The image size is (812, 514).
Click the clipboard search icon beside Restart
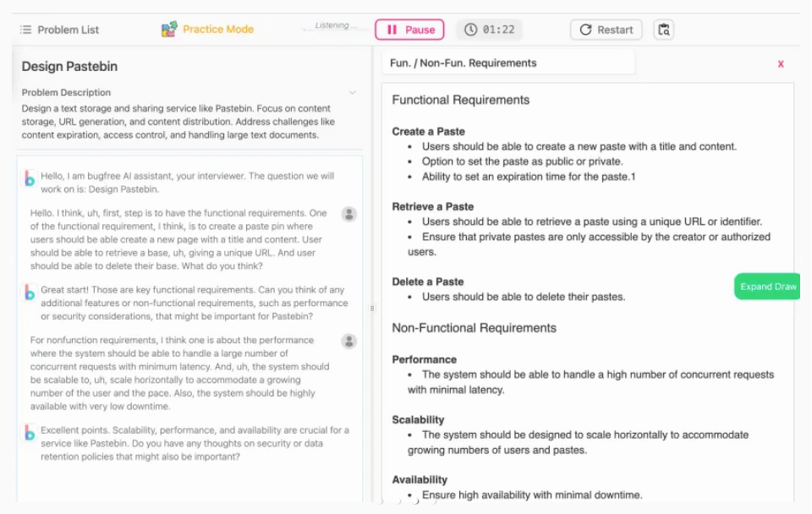[x=663, y=30]
